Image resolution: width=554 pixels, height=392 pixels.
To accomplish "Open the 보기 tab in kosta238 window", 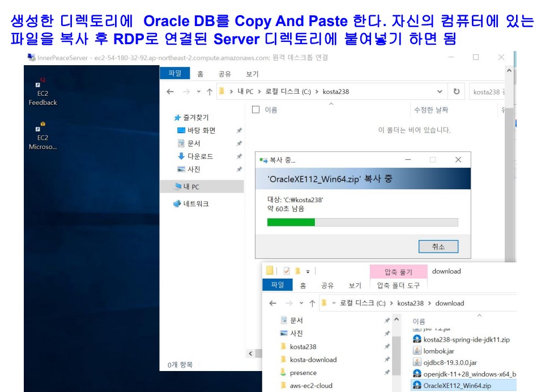I will tap(252, 74).
